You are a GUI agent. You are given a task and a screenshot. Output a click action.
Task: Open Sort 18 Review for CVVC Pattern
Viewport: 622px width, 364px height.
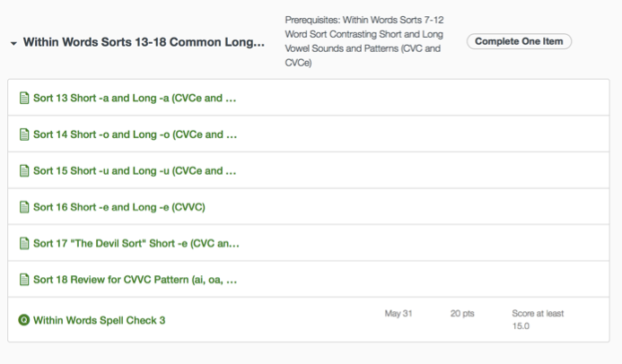[x=135, y=280]
